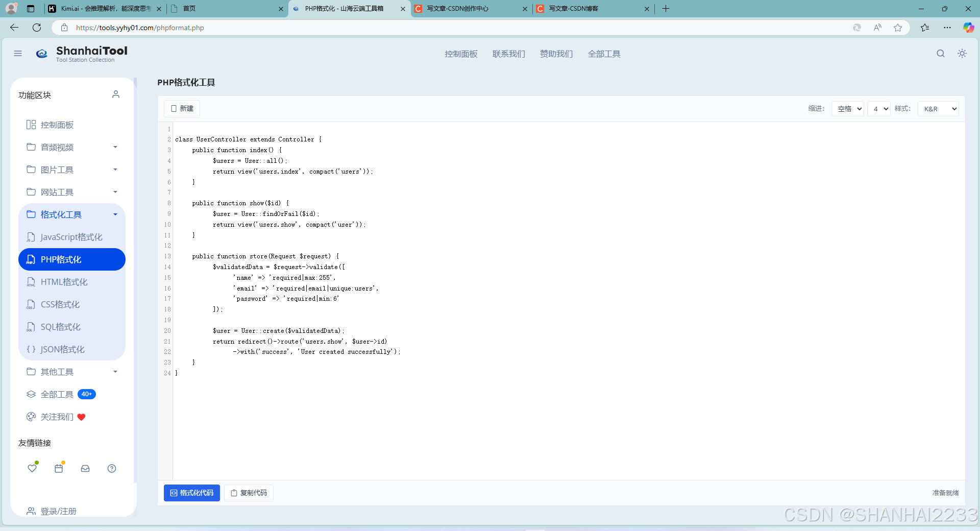This screenshot has width=980, height=531.
Task: Open the 空格 indent type dropdown
Action: pyautogui.click(x=847, y=109)
